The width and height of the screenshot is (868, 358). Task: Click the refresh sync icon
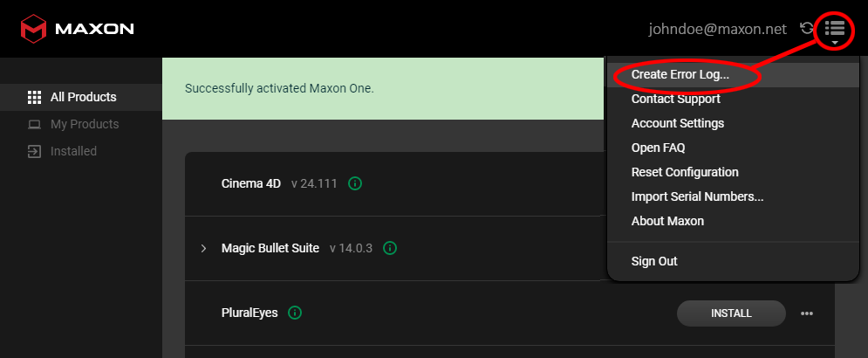(x=807, y=28)
